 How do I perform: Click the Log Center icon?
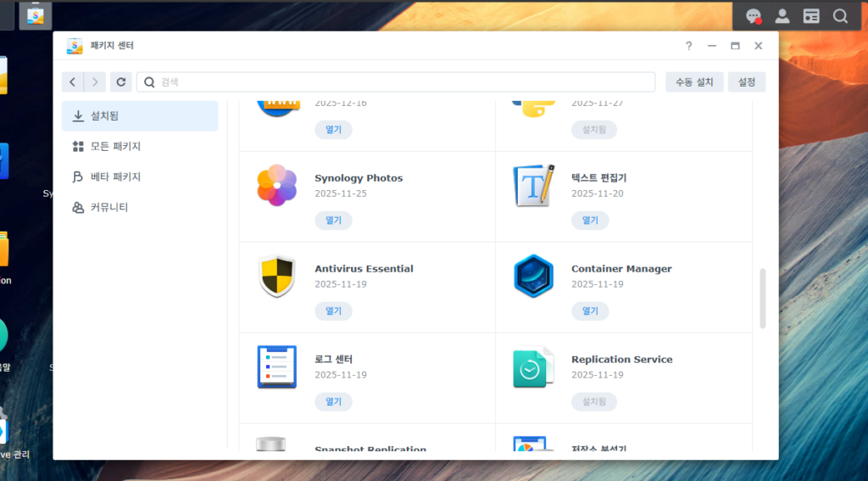276,366
